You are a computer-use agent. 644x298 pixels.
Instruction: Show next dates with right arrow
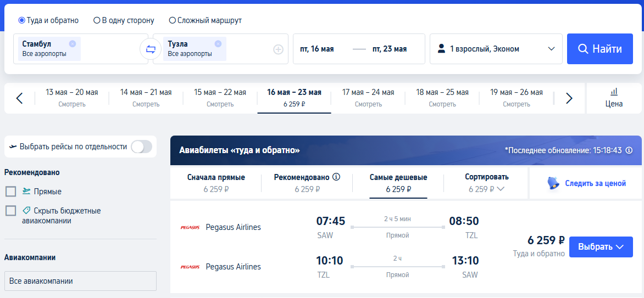[569, 98]
